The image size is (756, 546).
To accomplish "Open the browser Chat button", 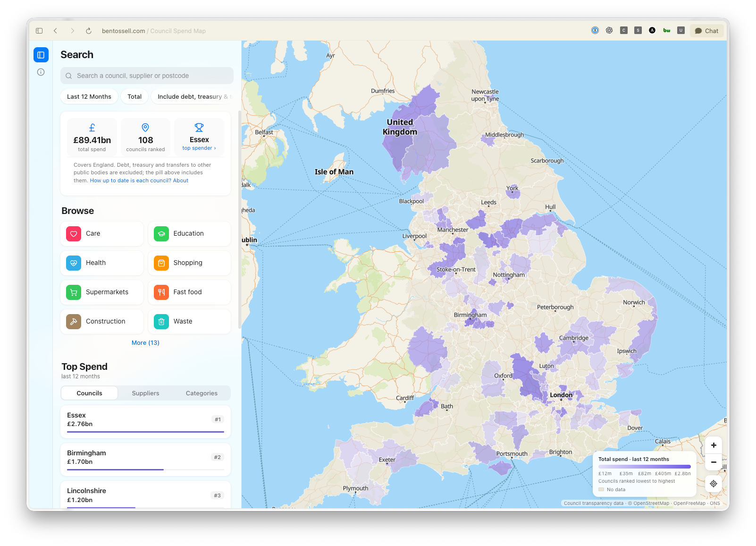I will coord(706,31).
